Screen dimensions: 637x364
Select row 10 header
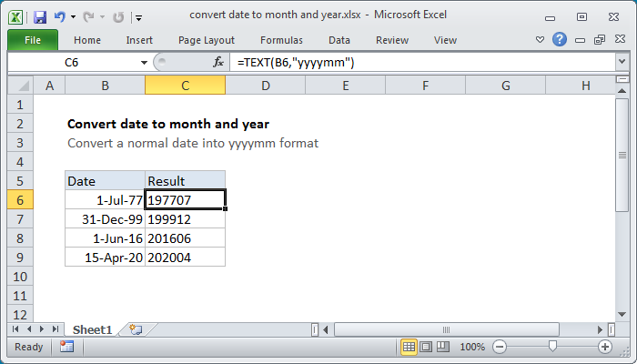(20, 277)
